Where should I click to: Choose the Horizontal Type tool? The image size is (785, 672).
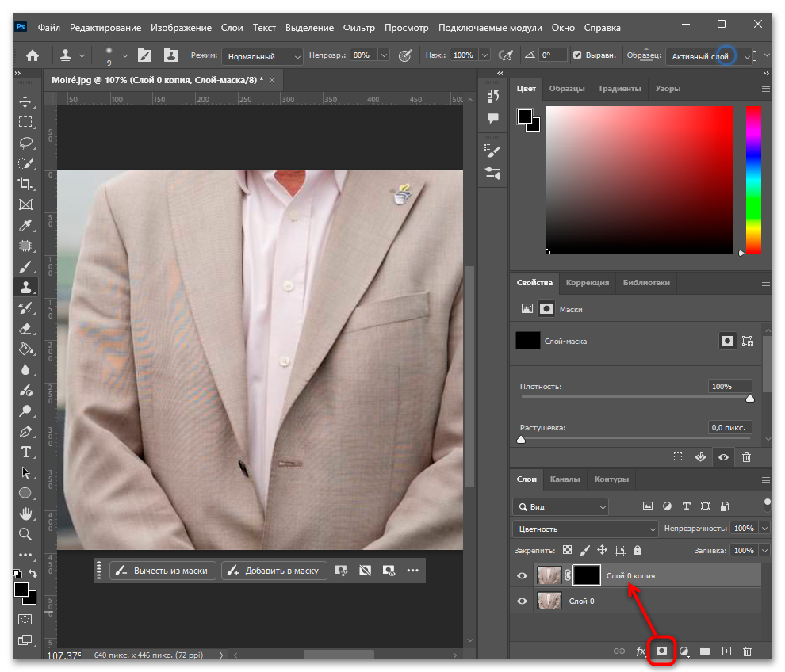[25, 452]
